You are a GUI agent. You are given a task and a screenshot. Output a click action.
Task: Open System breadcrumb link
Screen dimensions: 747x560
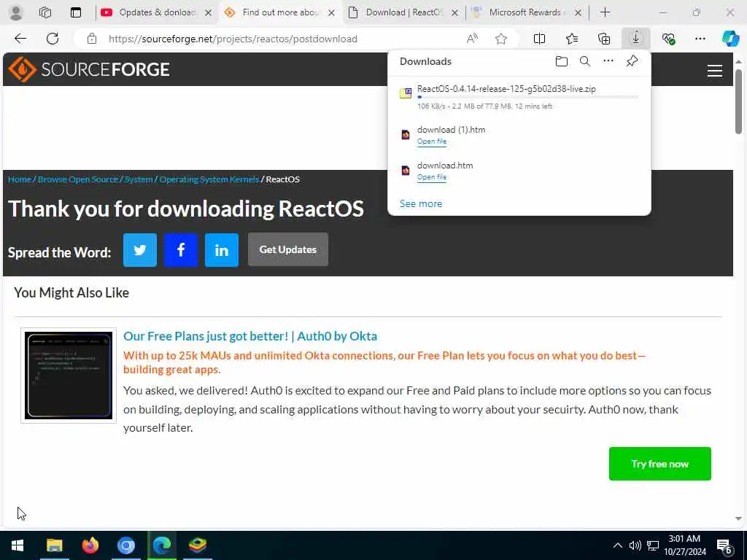pos(139,179)
